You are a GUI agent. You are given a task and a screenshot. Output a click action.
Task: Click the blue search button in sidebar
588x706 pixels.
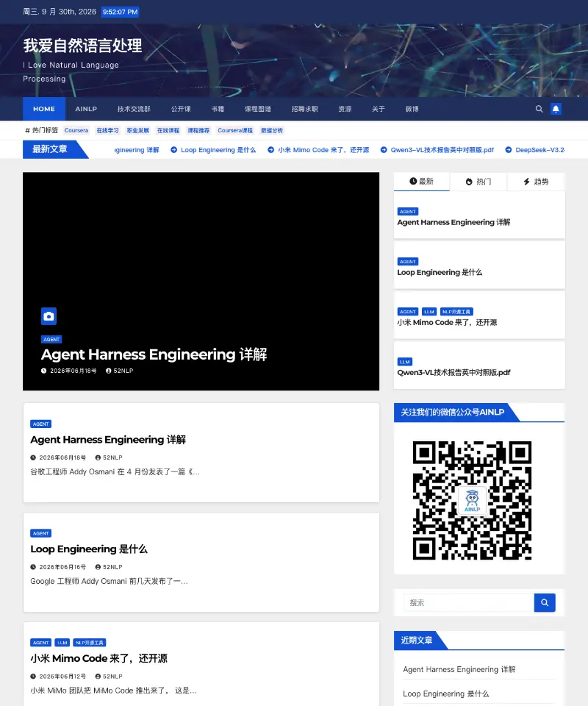[x=545, y=602]
